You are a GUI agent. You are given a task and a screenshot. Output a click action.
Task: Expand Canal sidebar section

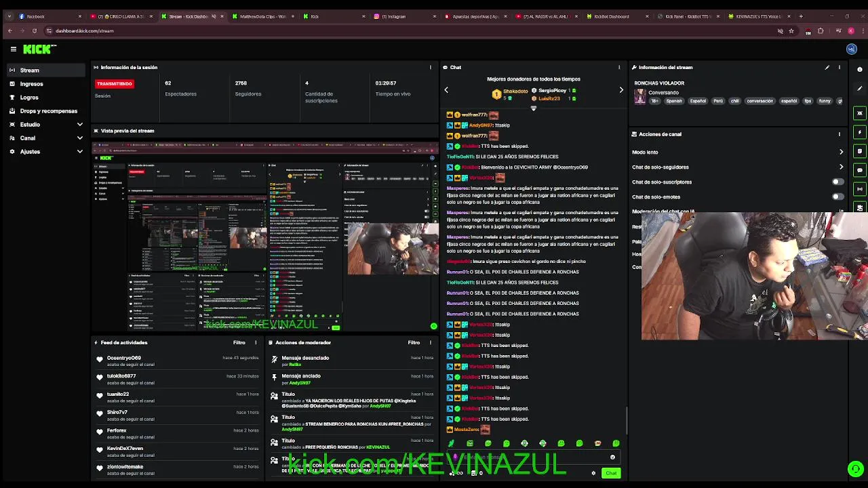[79, 138]
